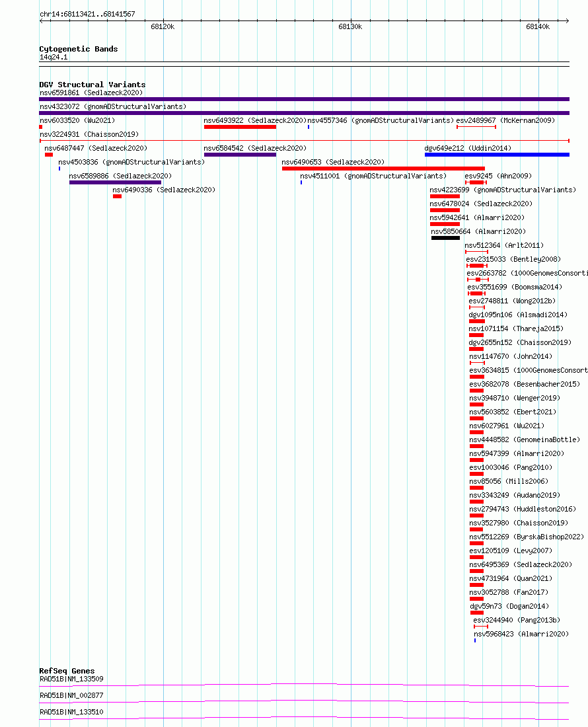Open nsv4503836 (gnomADStructuralVariants) label
Image resolution: width=588 pixels, height=727 pixels.
(131, 163)
